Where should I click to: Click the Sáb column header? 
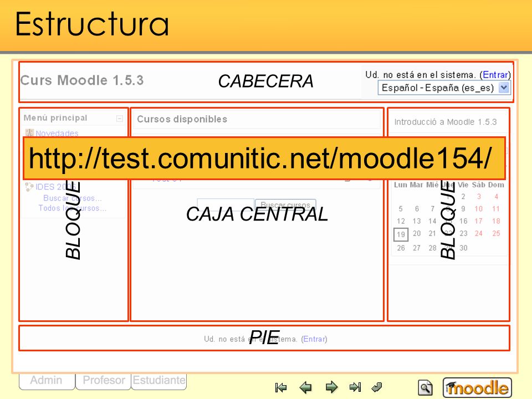pos(478,185)
